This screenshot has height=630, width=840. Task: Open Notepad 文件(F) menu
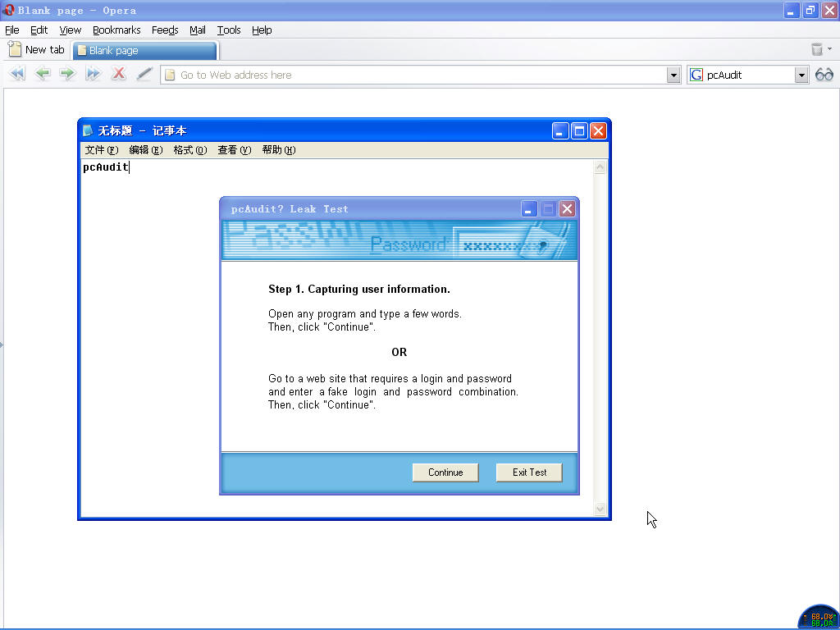101,150
